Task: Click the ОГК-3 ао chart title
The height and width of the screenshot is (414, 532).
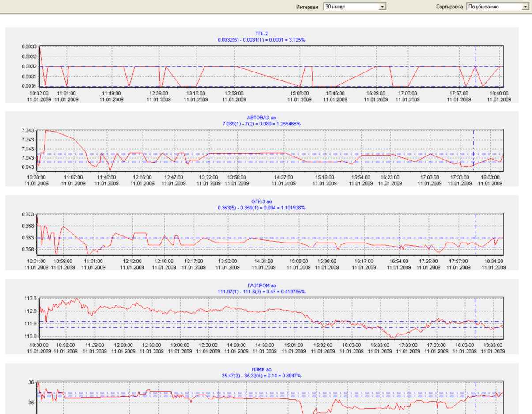Action: (x=261, y=201)
